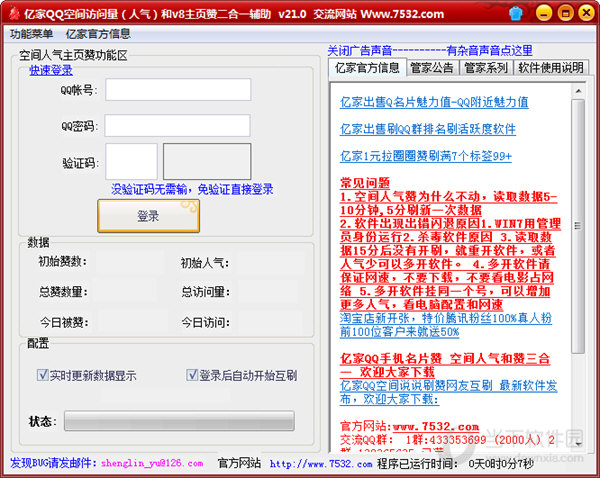Open the 软件使用说明 tab
600x478 pixels.
point(550,68)
